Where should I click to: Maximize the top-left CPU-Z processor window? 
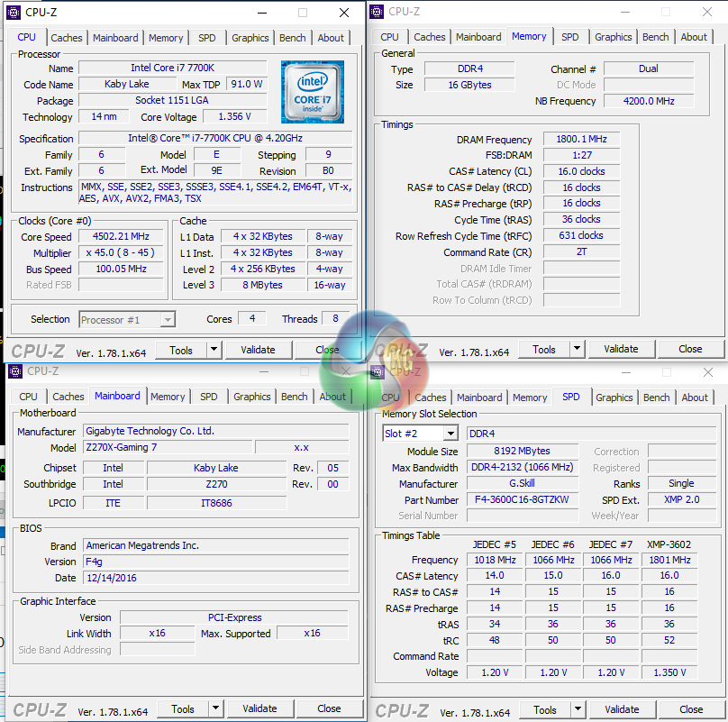[x=303, y=13]
